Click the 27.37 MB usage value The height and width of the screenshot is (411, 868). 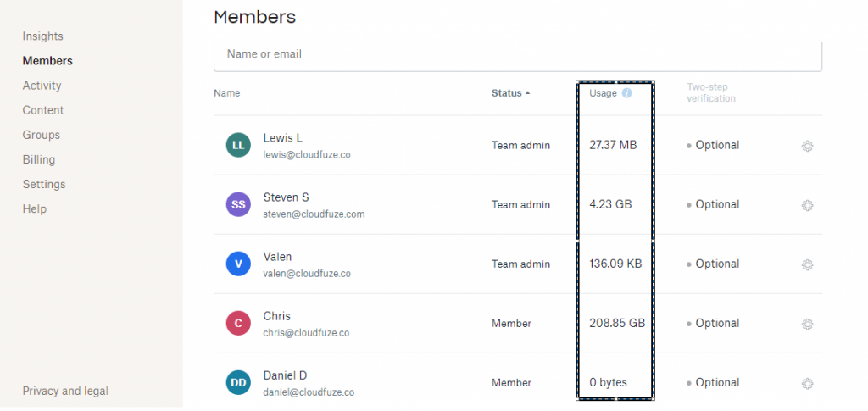613,145
